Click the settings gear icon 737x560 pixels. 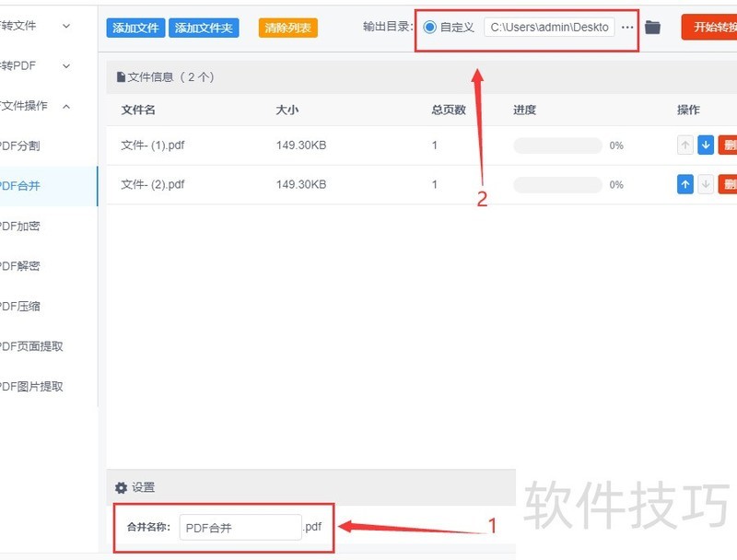click(122, 487)
